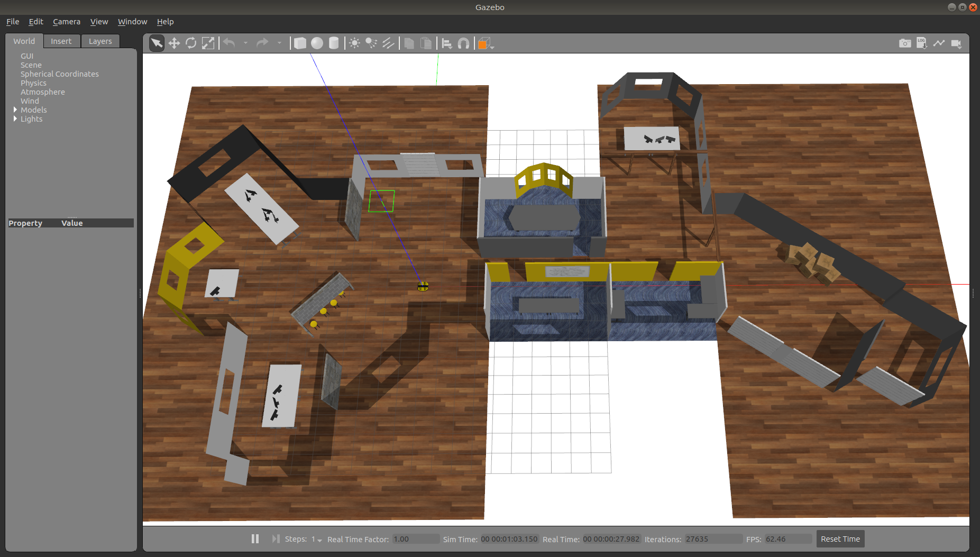The height and width of the screenshot is (557, 980).
Task: Expand the Lights tree item
Action: 15,119
